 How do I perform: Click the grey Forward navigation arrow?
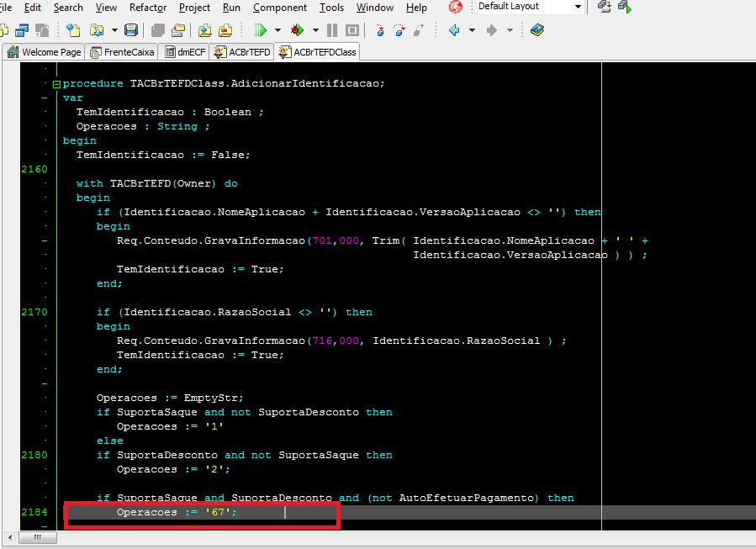click(491, 30)
